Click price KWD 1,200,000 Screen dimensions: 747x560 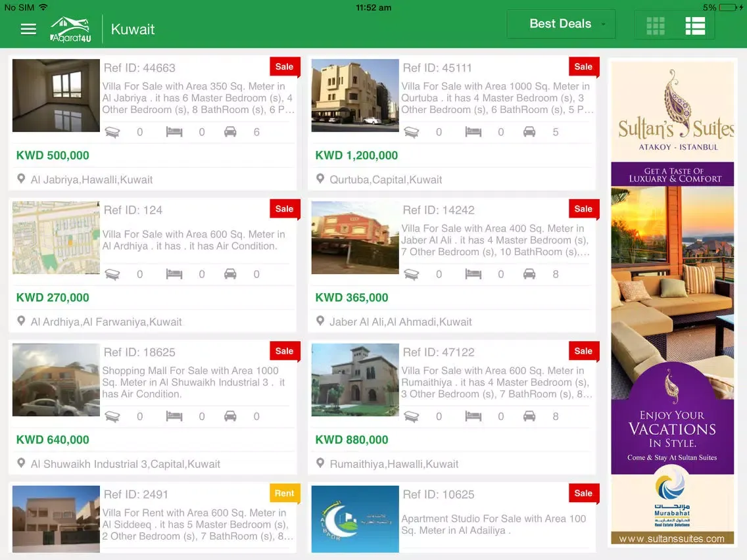356,156
